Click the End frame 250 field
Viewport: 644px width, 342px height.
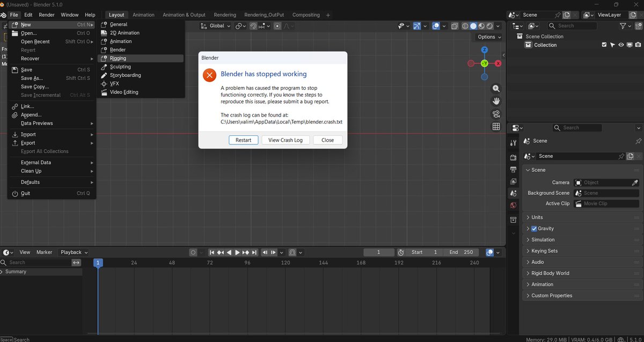(461, 252)
